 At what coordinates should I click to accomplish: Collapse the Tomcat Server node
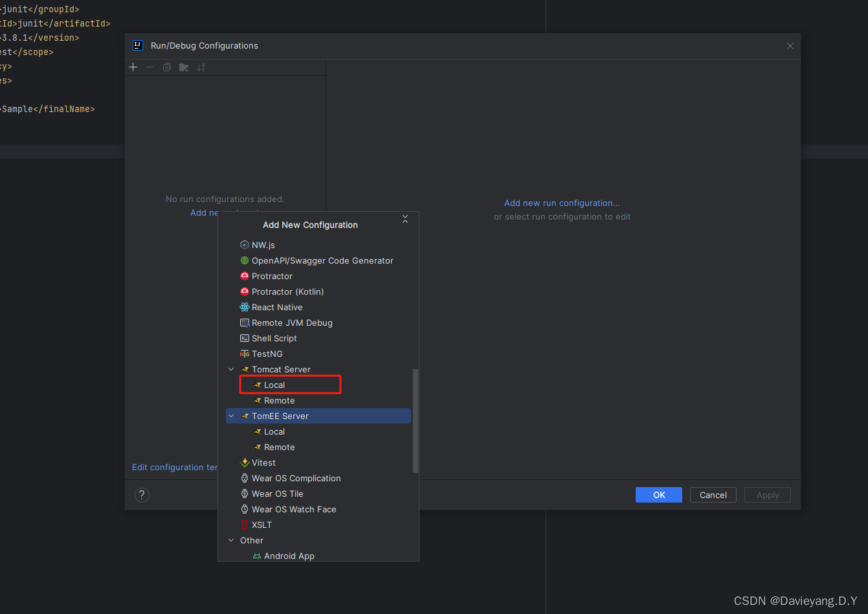pyautogui.click(x=231, y=369)
